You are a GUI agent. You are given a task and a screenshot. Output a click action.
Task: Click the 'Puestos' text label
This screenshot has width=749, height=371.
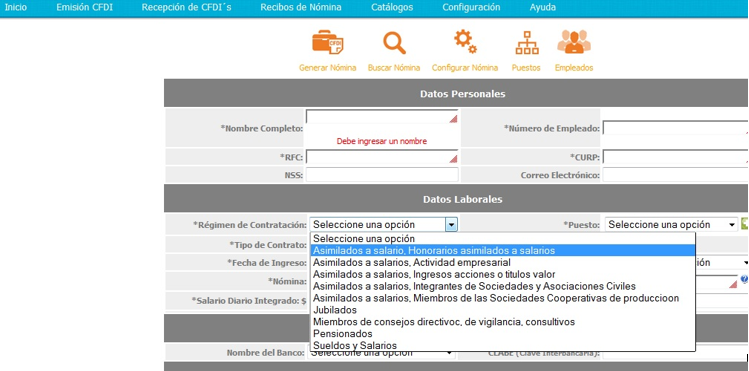[526, 68]
